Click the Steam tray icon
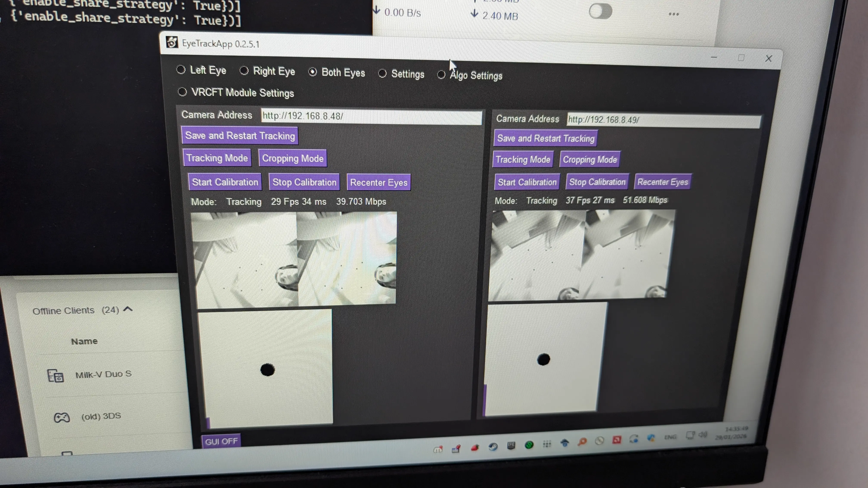This screenshot has height=488, width=868. tap(493, 447)
